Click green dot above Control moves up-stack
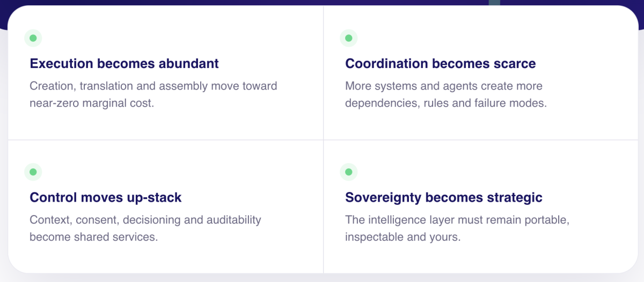The width and height of the screenshot is (644, 282). pyautogui.click(x=33, y=172)
